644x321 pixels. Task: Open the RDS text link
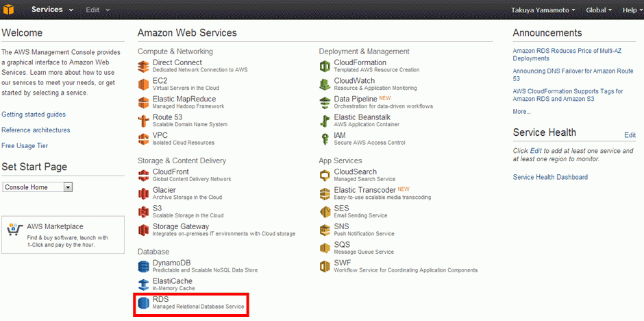160,300
